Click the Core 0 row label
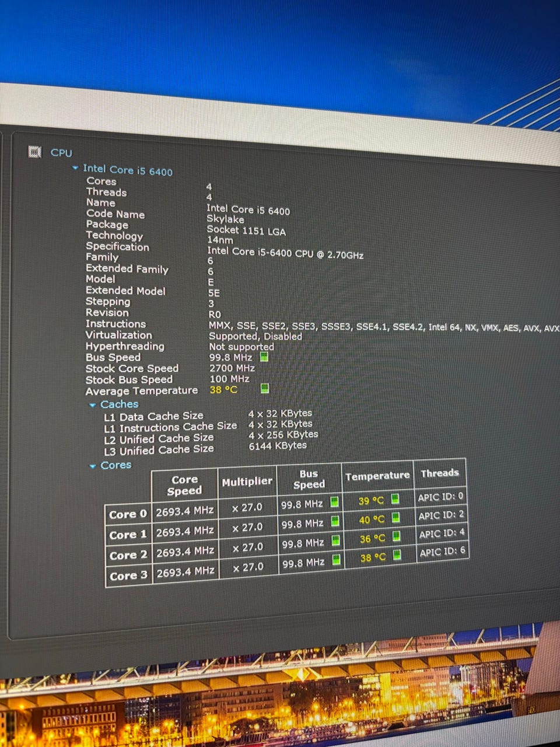Viewport: 560px width, 747px height. (x=128, y=515)
